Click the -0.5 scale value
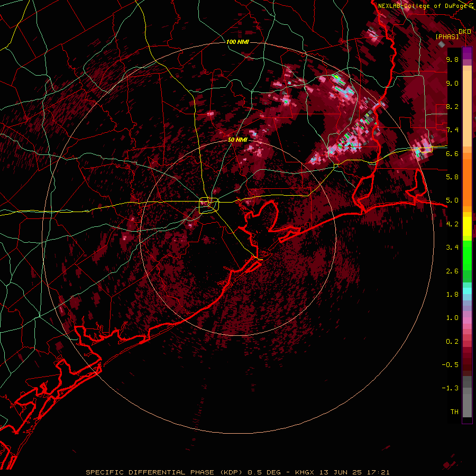The image size is (476, 476). [450, 365]
